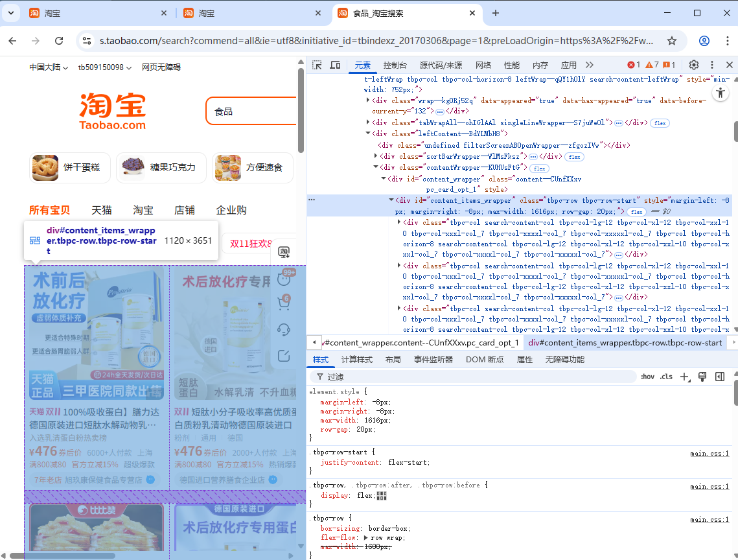
Task: Open the tb509150098 account dropdown
Action: click(x=104, y=67)
